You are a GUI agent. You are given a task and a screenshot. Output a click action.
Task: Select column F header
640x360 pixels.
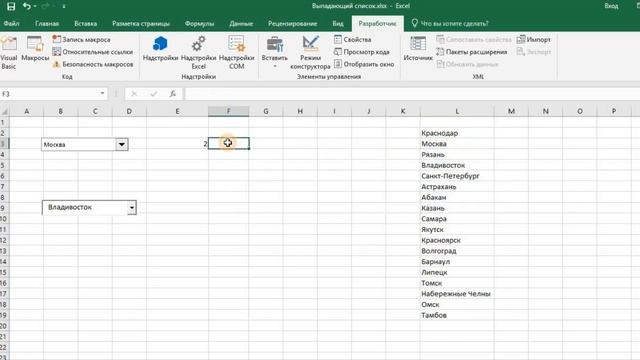(229, 111)
